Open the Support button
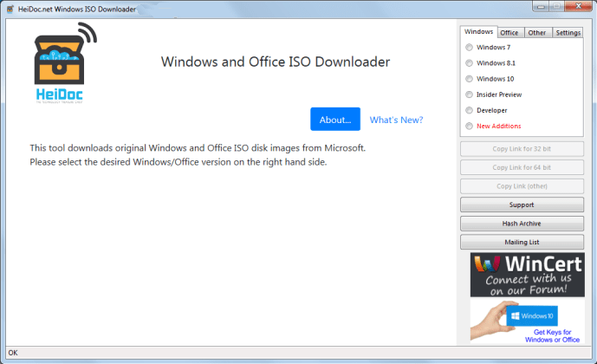 click(x=522, y=205)
